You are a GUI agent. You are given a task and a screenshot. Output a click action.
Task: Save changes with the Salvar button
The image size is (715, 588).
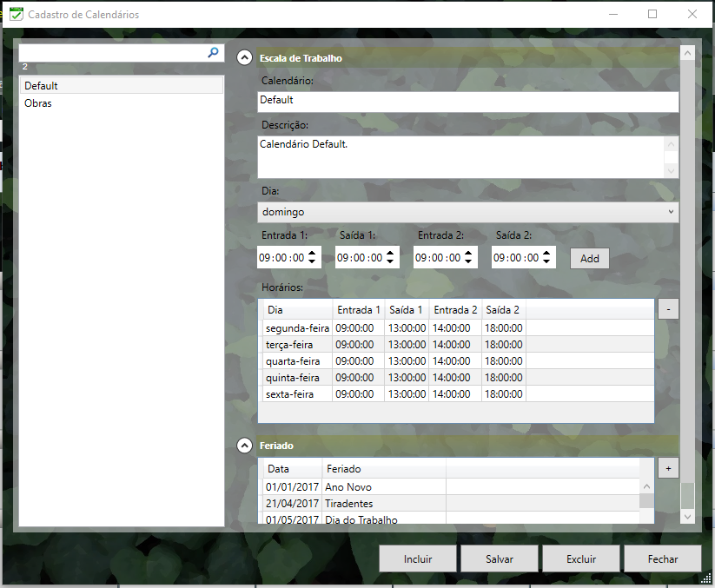click(500, 558)
